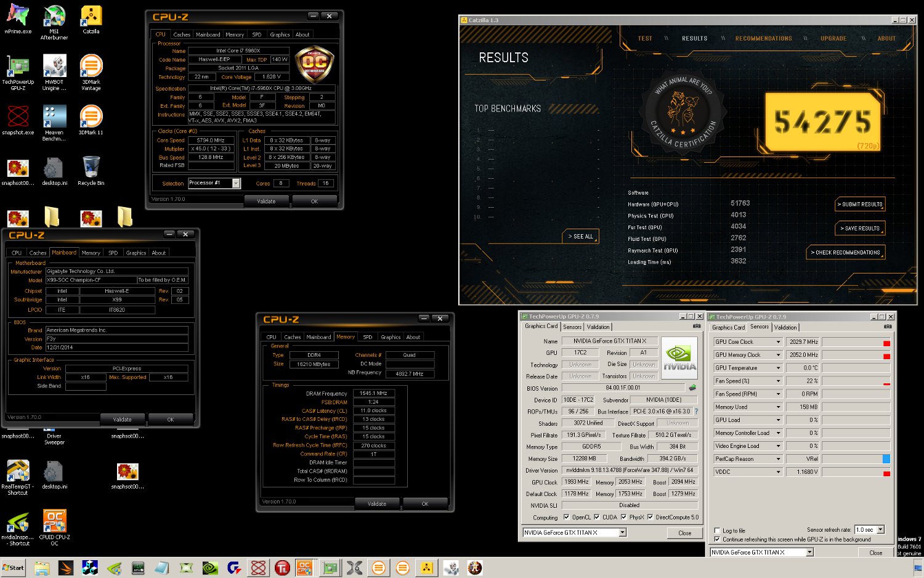Click the red TL icon in the taskbar
The image size is (924, 578).
282,568
